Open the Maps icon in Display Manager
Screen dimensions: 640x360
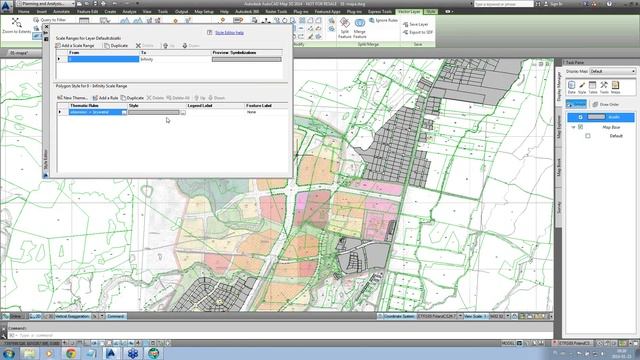(x=616, y=87)
